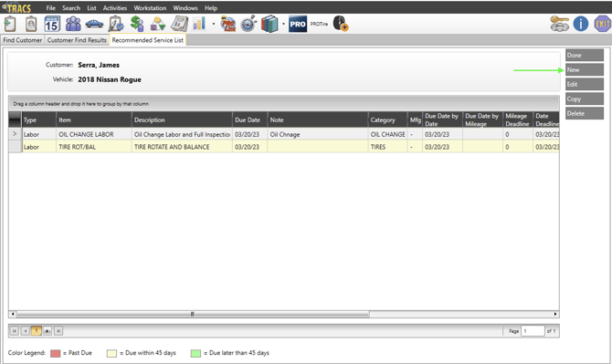Click the Copy button
Viewport: 612px width, 364px height.
pyautogui.click(x=585, y=99)
